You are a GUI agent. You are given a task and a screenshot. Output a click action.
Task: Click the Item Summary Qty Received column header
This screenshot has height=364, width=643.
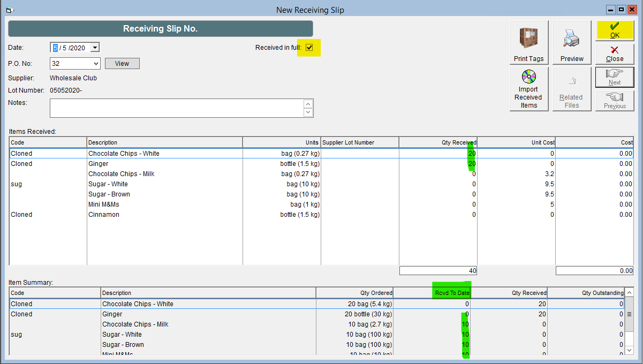[x=509, y=293]
